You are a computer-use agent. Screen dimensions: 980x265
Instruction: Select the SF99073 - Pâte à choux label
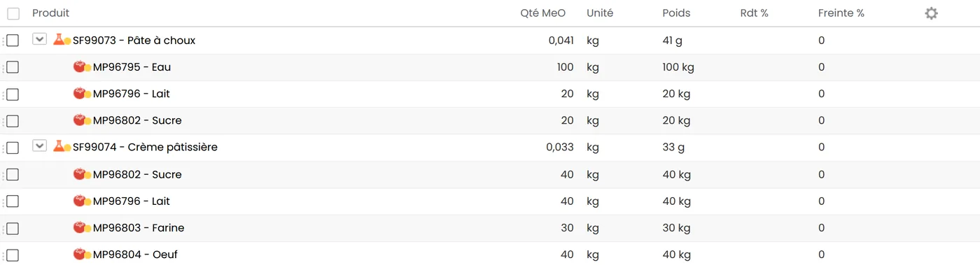point(134,41)
